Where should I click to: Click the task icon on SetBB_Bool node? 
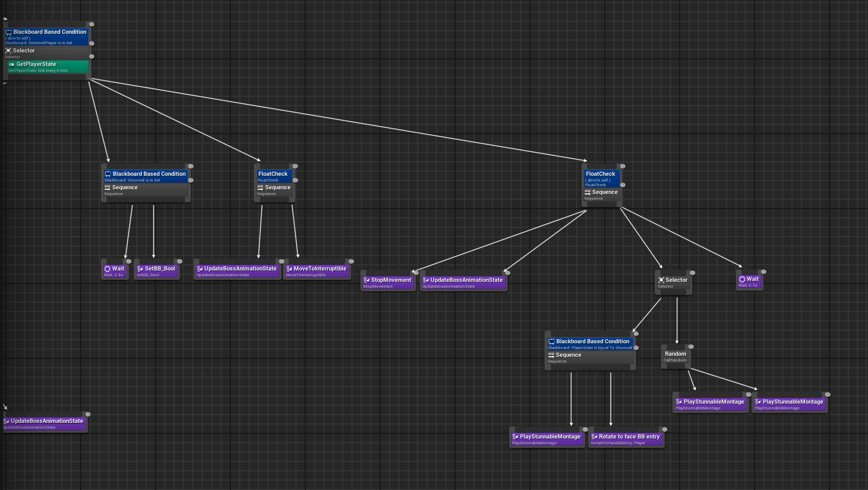coord(140,269)
